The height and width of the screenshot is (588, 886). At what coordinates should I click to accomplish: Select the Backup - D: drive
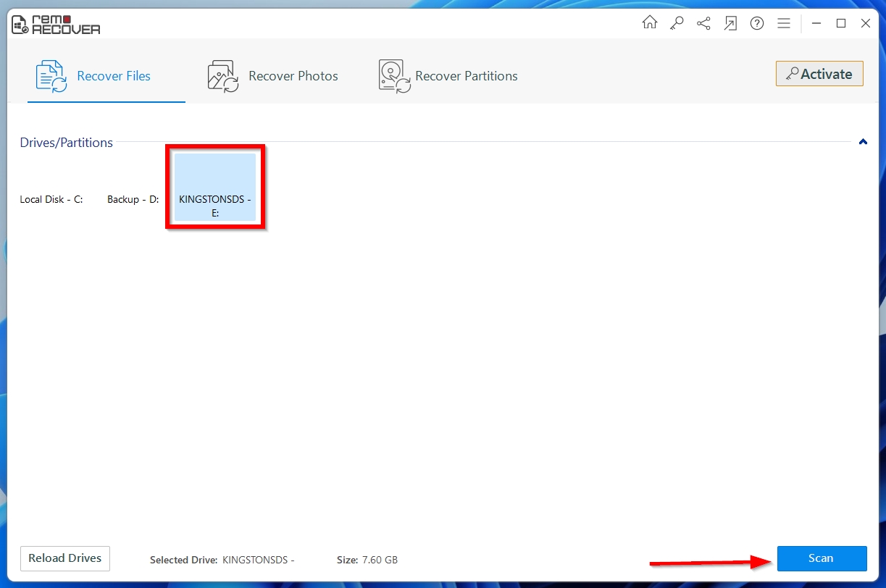pos(133,199)
